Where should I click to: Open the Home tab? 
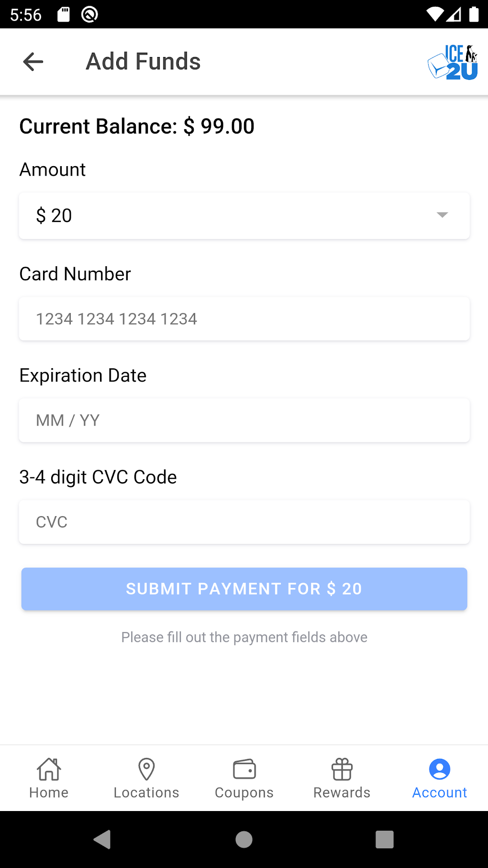[49, 778]
